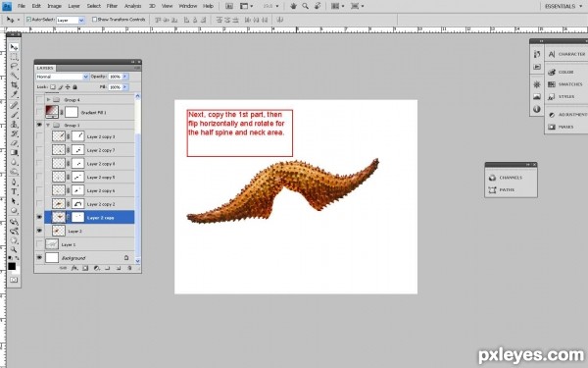
Task: Open the Fill slider arrow
Action: tap(124, 87)
